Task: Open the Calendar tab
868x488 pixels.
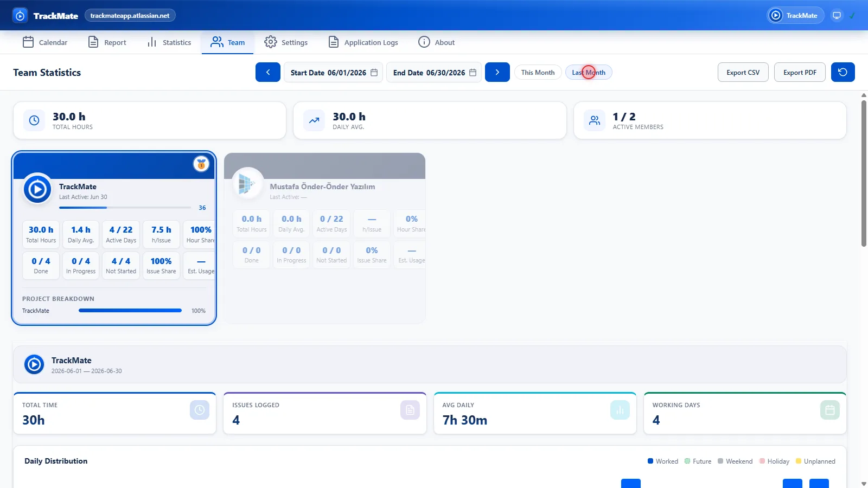Action: (x=45, y=42)
